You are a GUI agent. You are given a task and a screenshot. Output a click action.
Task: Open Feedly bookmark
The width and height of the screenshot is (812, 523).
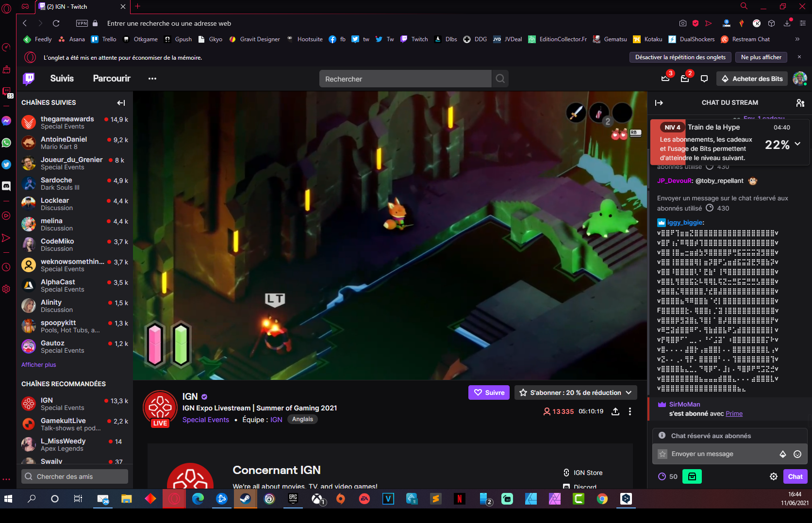37,39
